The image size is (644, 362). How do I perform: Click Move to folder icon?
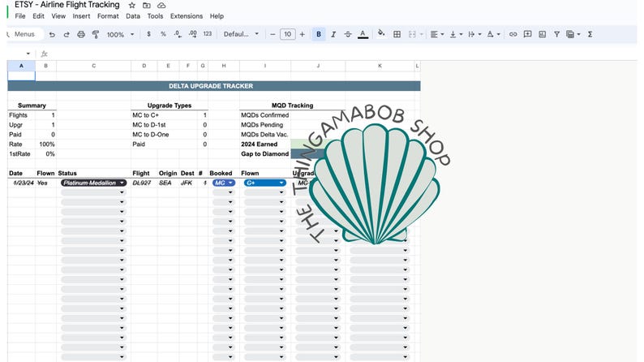pos(147,6)
